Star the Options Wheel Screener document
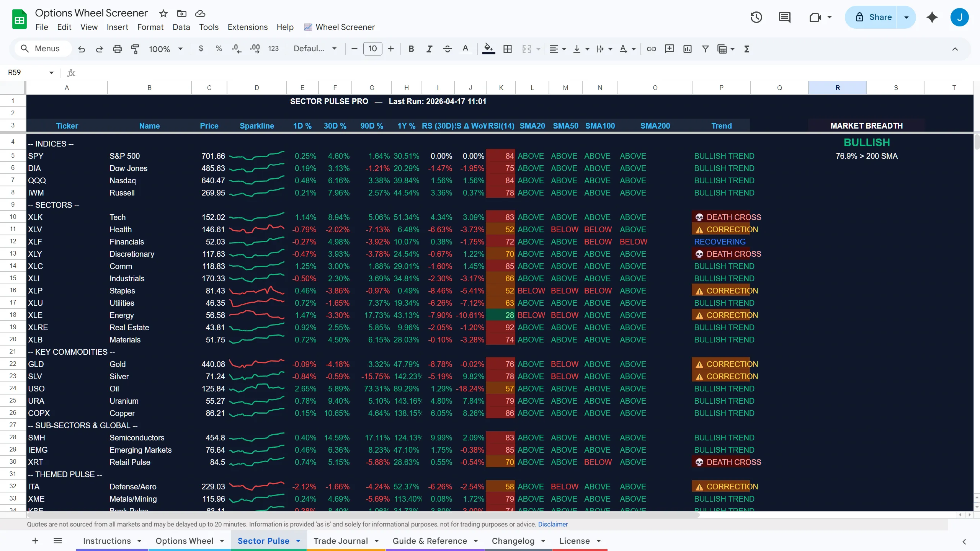980x551 pixels. [x=163, y=14]
